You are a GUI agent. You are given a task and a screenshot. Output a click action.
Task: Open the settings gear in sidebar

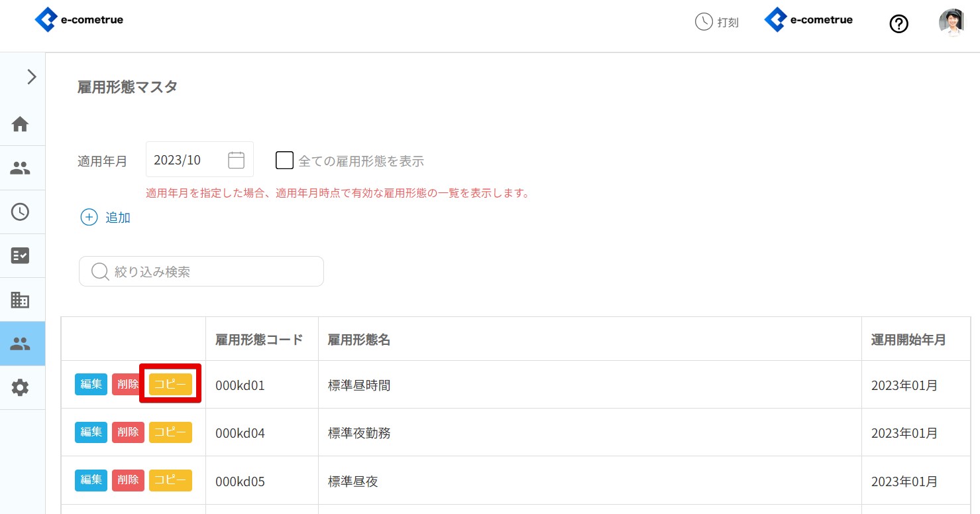point(21,388)
